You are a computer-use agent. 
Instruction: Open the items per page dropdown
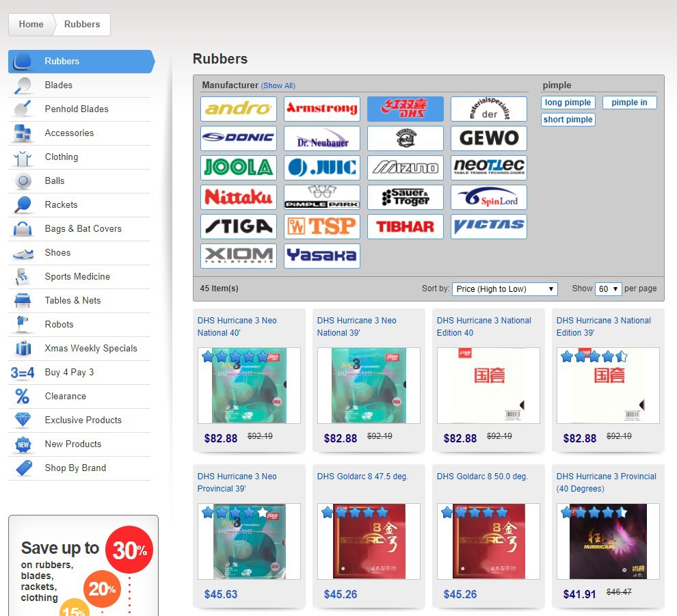click(x=608, y=289)
